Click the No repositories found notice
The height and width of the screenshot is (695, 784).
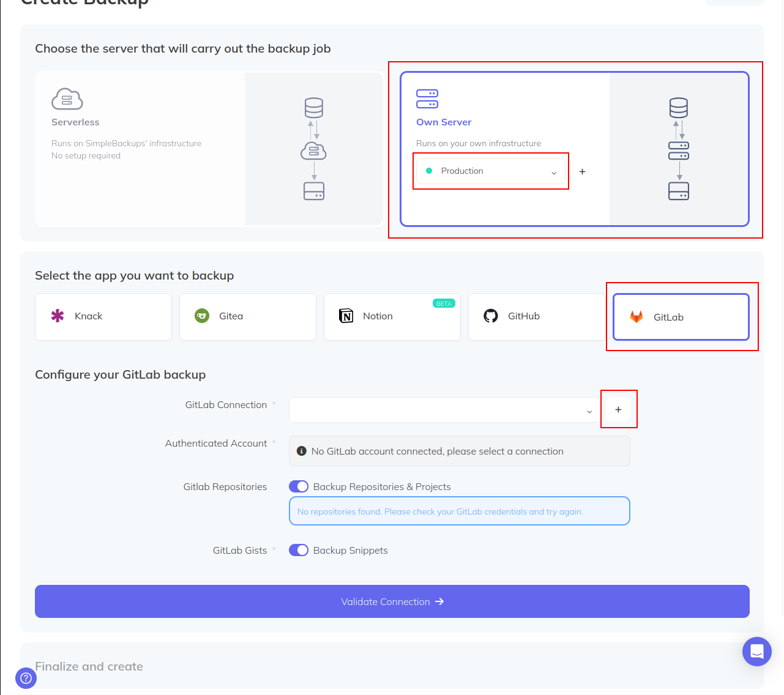click(460, 511)
